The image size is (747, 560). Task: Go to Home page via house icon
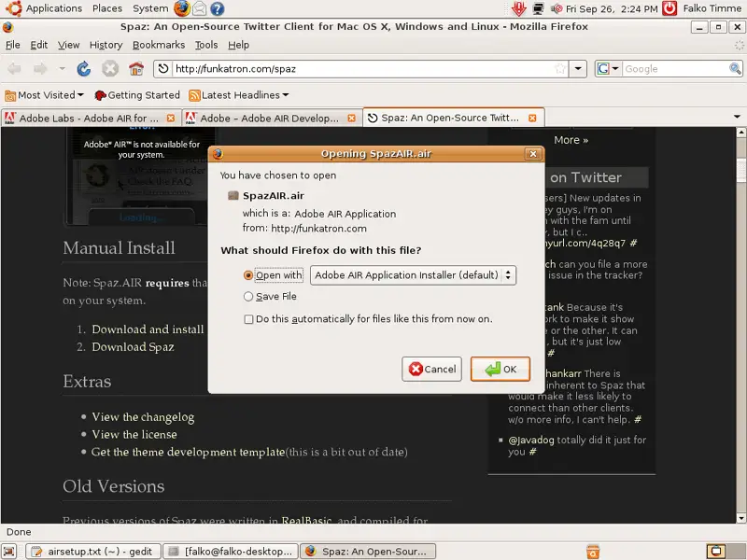click(136, 69)
